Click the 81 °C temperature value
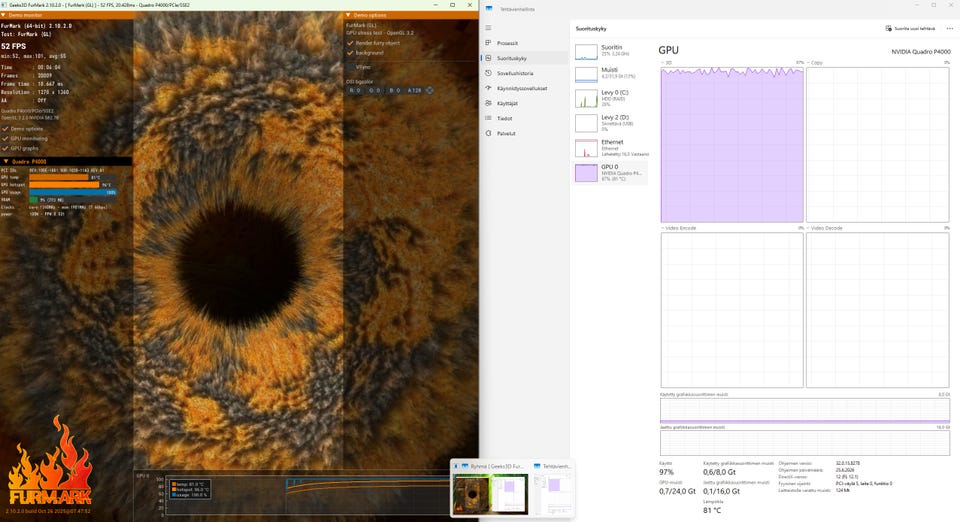Viewport: 960px width, 522px height. (712, 510)
